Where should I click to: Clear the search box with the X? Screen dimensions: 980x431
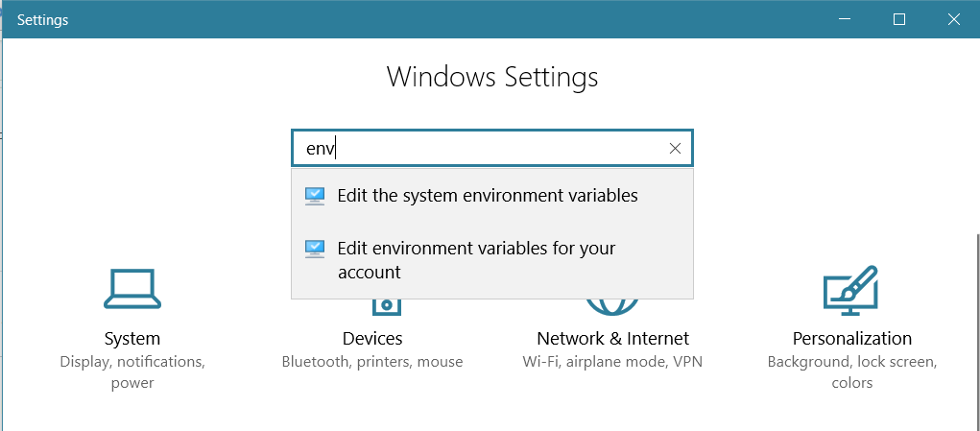tap(675, 149)
